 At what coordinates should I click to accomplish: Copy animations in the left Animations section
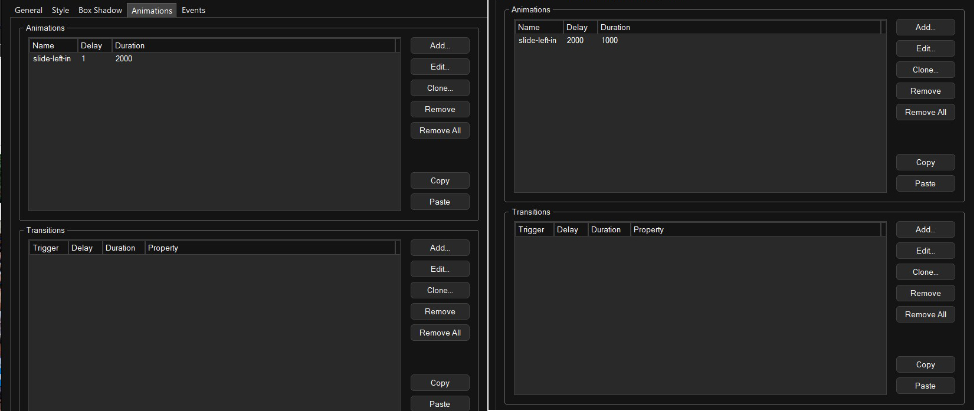coord(440,180)
